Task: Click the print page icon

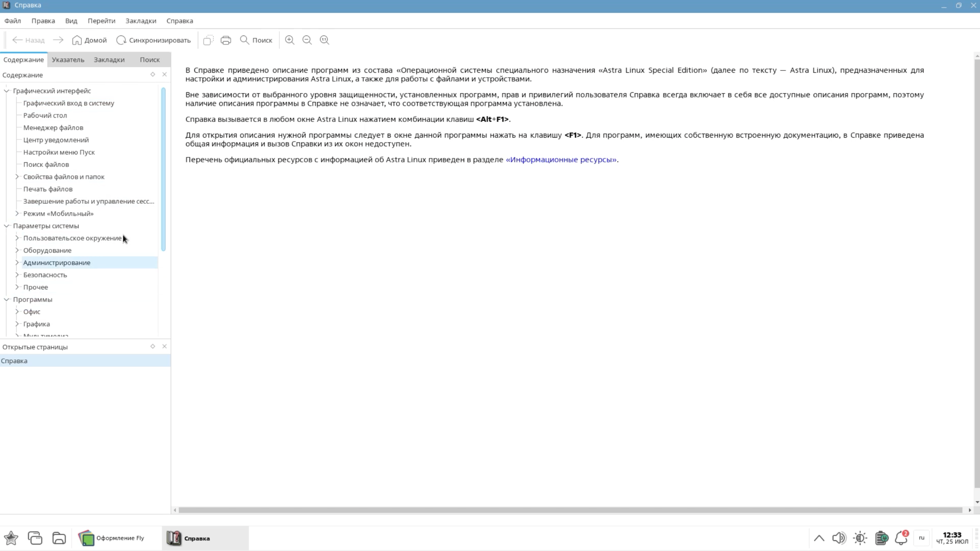Action: (x=226, y=40)
